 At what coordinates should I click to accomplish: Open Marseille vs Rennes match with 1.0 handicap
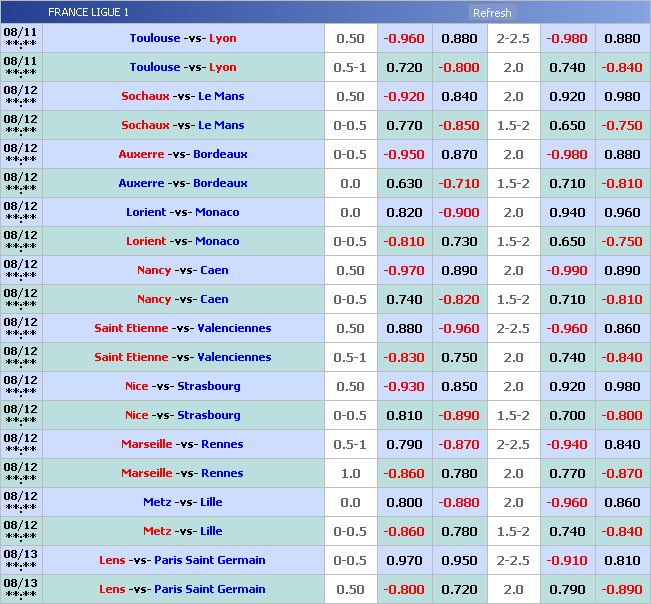pyautogui.click(x=183, y=474)
